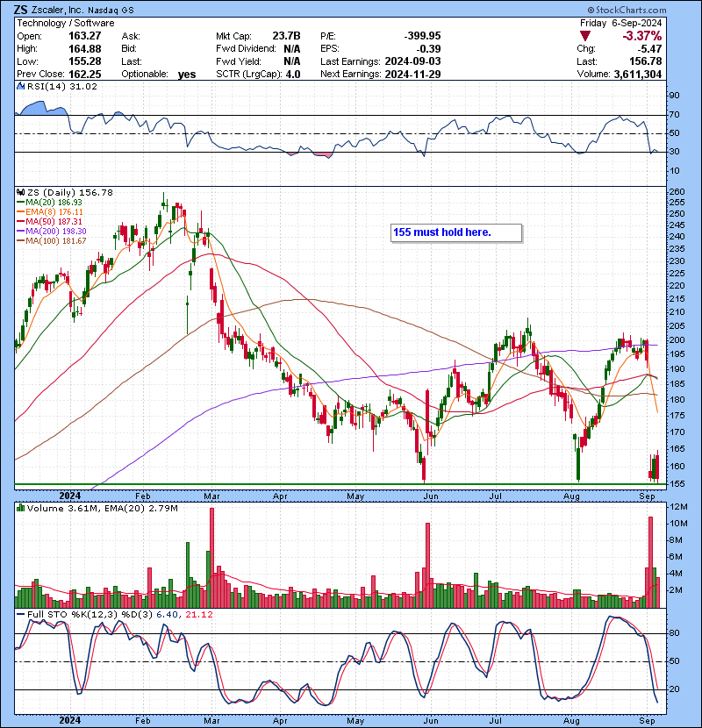Click the red down-triangle next to -3.37%
The height and width of the screenshot is (728, 702).
coord(585,36)
